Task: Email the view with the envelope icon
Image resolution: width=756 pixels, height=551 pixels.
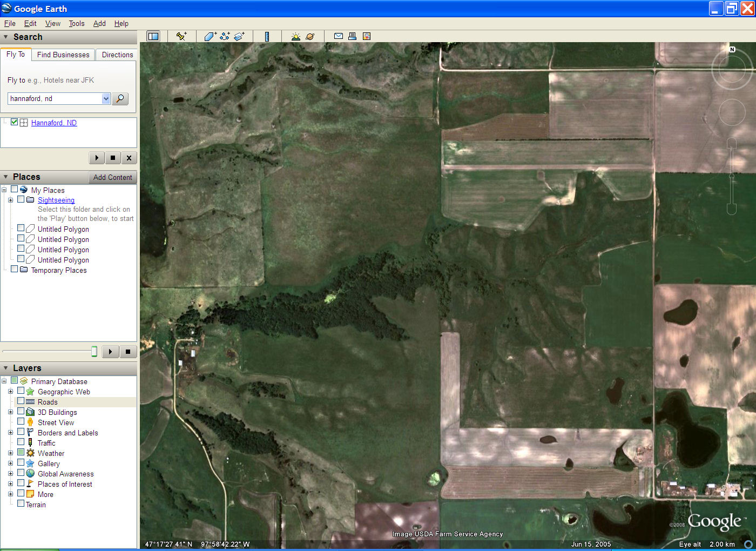Action: (x=339, y=36)
